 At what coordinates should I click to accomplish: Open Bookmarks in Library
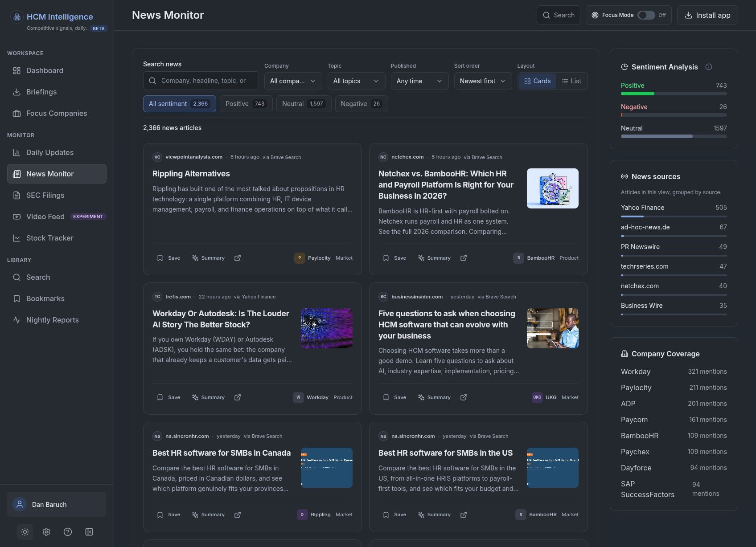[x=57, y=298]
